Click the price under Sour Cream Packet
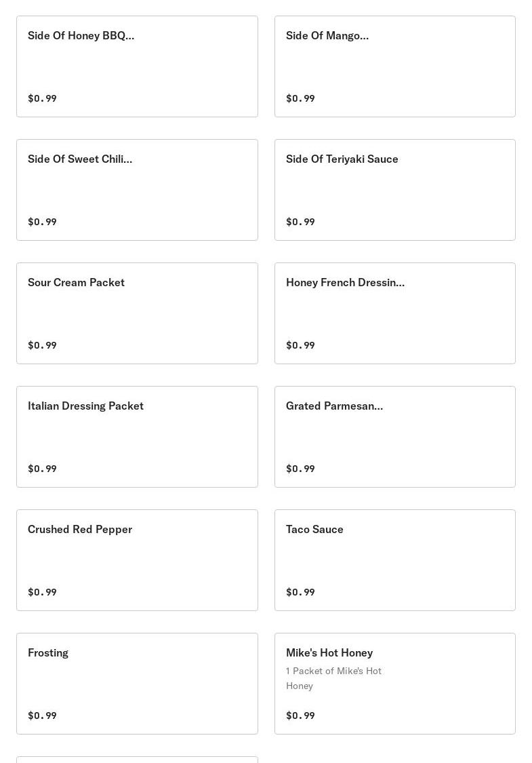This screenshot has width=532, height=763. pos(42,345)
